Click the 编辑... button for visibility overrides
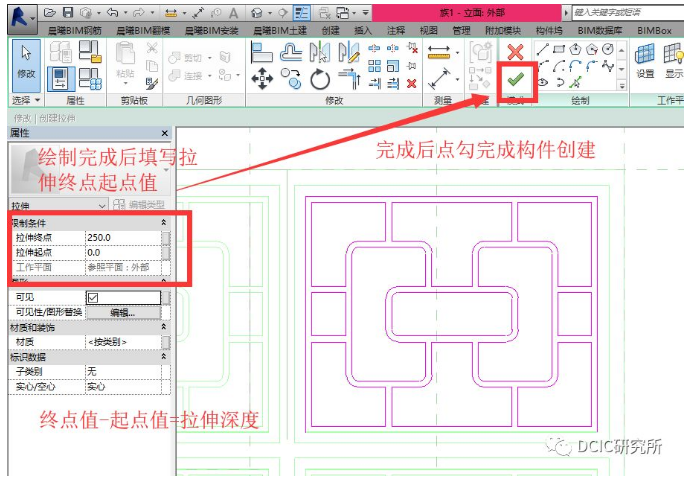The image size is (690, 480). 123,313
